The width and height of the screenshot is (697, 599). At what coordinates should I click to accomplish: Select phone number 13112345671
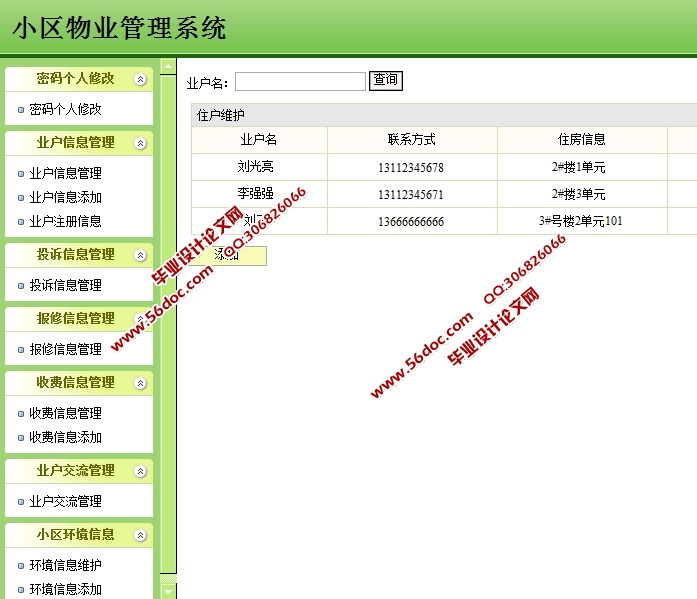(x=411, y=195)
